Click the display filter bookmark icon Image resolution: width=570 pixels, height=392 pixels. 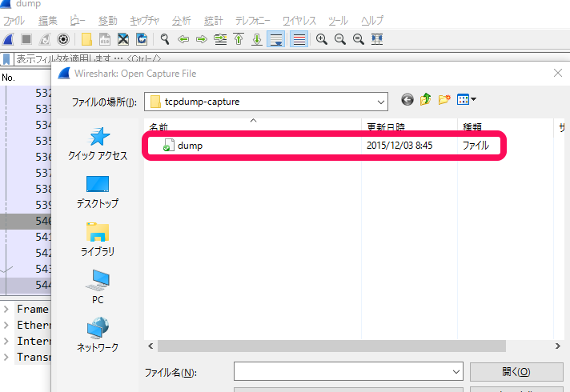[x=6, y=58]
